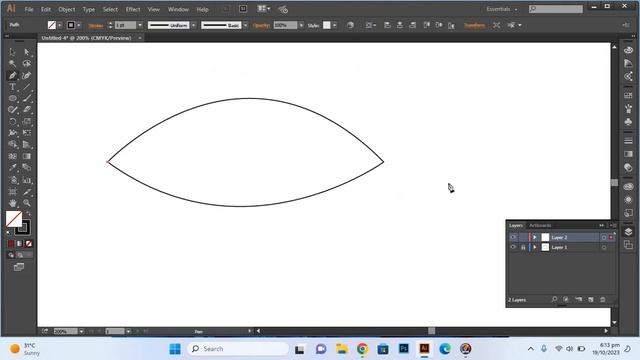
Task: Open the stroke weight dropdown
Action: tap(140, 25)
